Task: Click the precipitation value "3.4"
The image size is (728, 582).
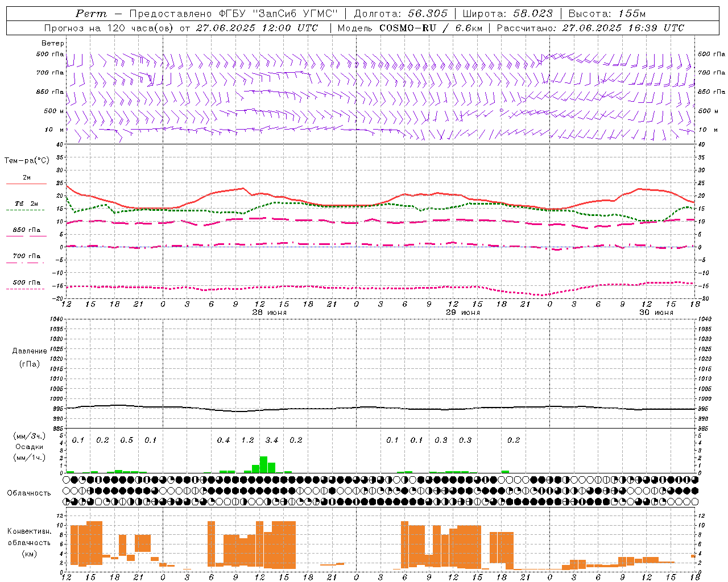Action: pyautogui.click(x=272, y=440)
